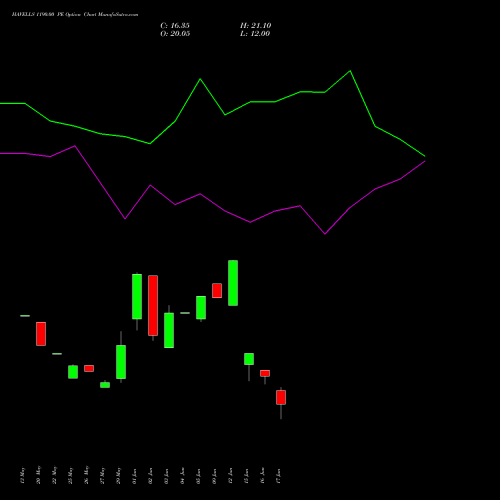The width and height of the screenshot is (500, 500).
Task: Click the 27 May date label
Action: pyautogui.click(x=103, y=475)
